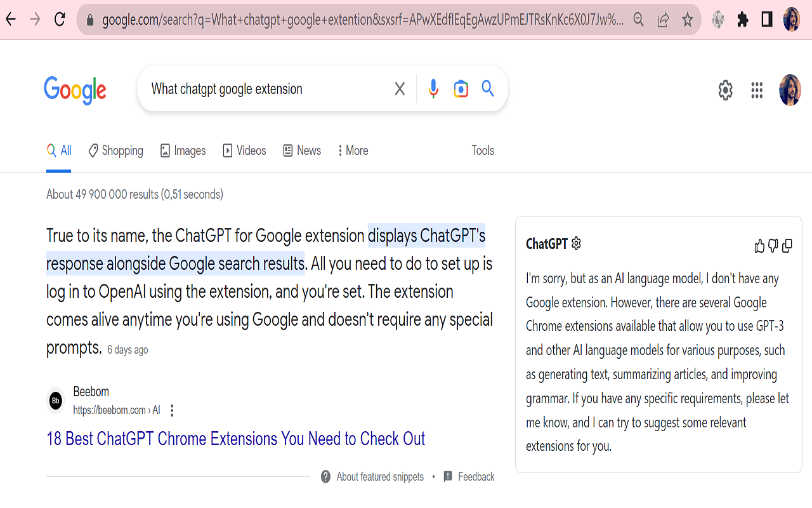The image size is (812, 508).
Task: Open the Google apps grid
Action: pos(757,90)
